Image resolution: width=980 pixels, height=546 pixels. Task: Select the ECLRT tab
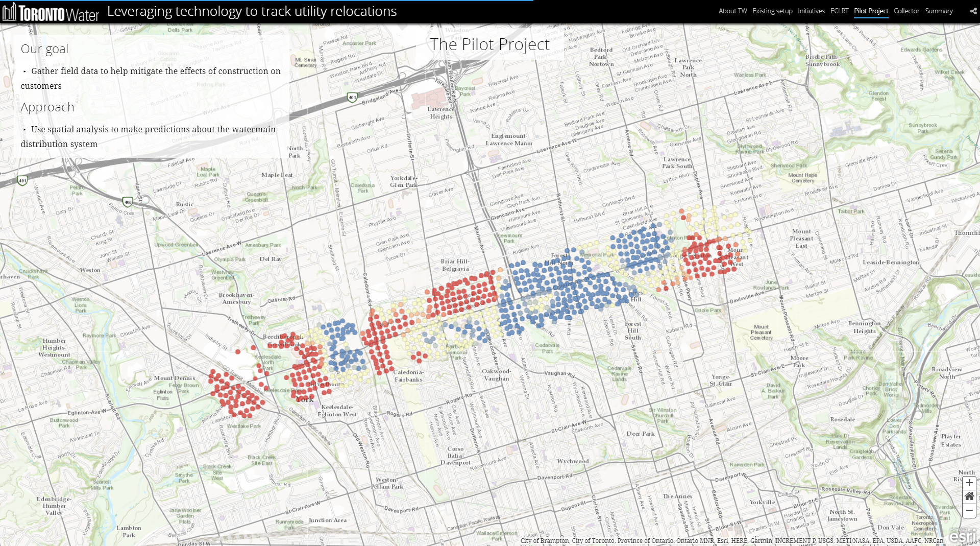(x=839, y=11)
